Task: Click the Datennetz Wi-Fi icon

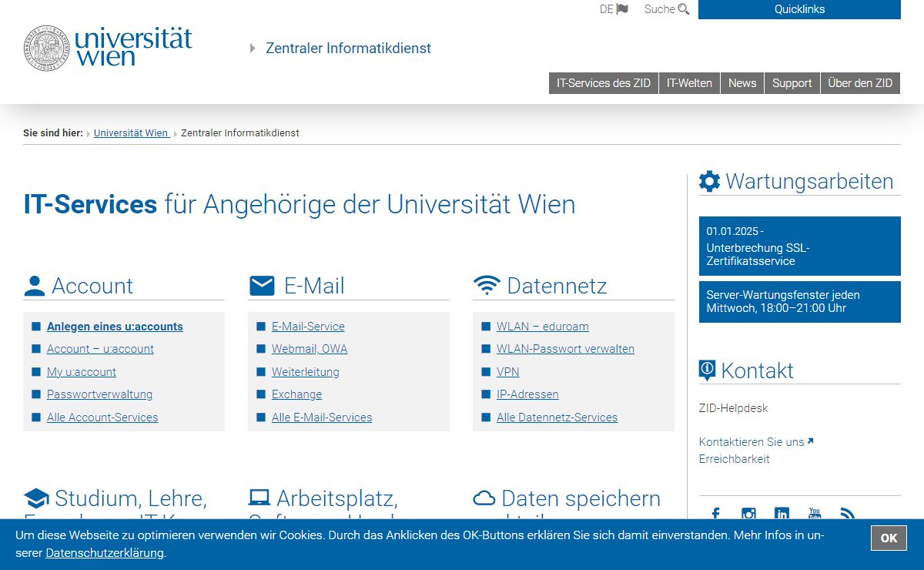Action: point(487,286)
